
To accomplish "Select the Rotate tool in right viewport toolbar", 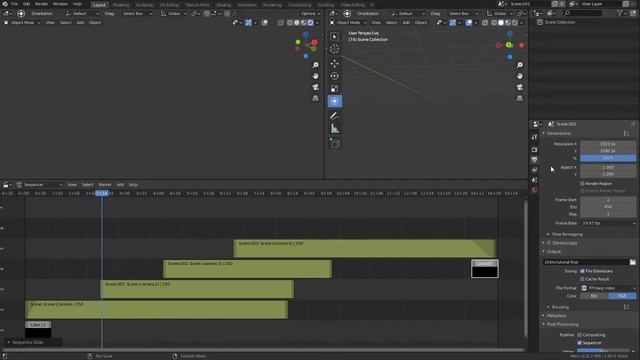I will (x=334, y=76).
